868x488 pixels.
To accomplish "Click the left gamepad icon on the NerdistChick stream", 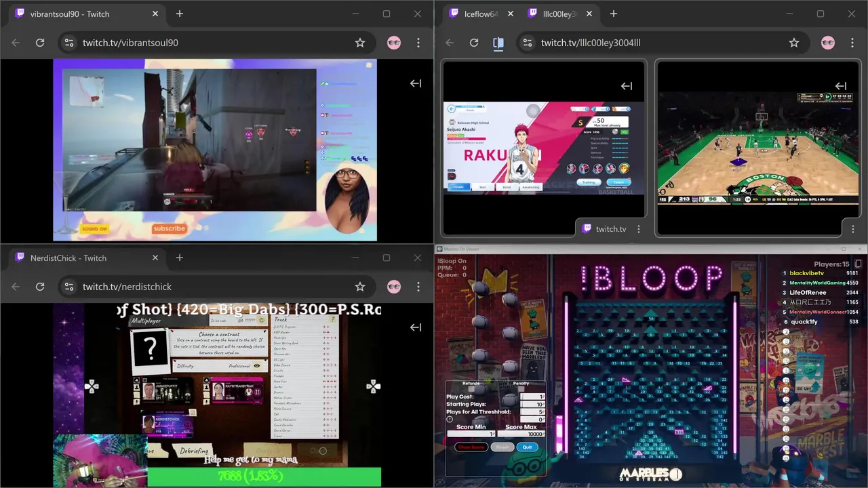I will (x=92, y=386).
